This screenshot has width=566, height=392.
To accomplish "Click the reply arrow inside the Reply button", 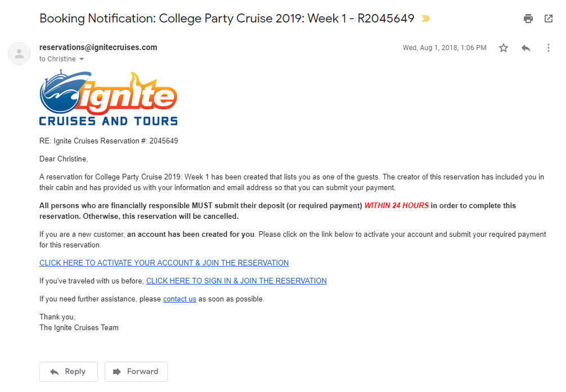I will pyautogui.click(x=55, y=371).
